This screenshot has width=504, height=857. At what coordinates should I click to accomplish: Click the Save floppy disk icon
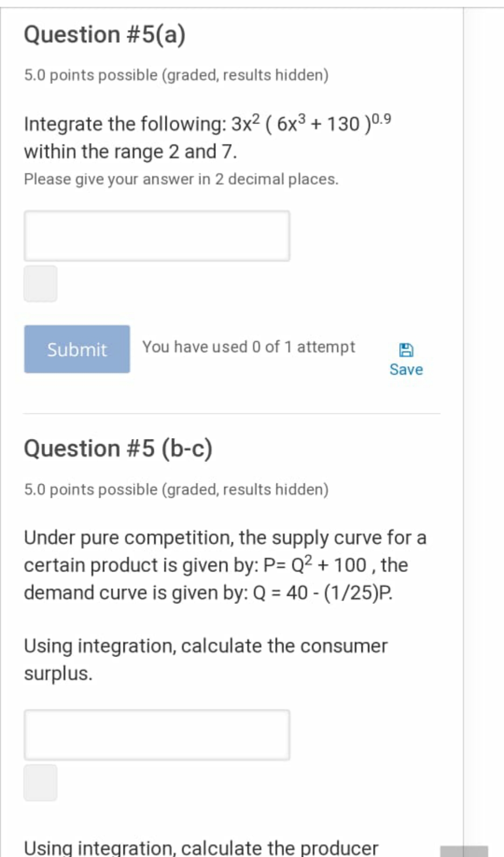[406, 349]
